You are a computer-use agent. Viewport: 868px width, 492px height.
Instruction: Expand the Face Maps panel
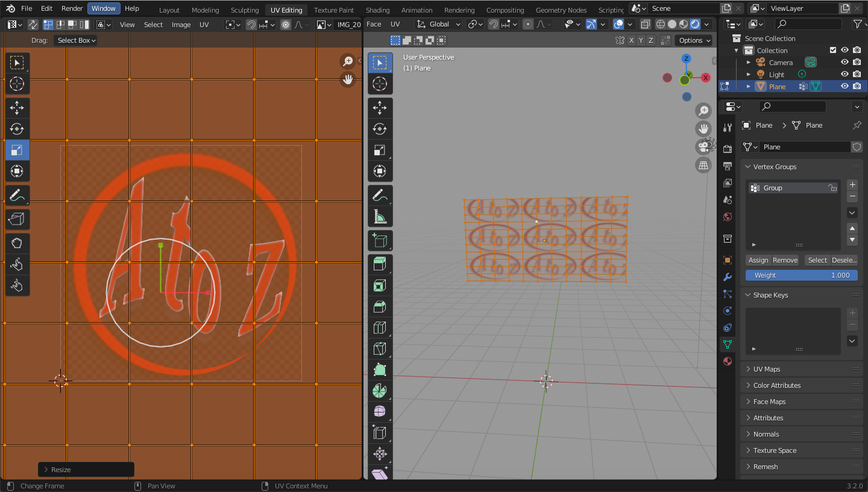tap(801, 402)
